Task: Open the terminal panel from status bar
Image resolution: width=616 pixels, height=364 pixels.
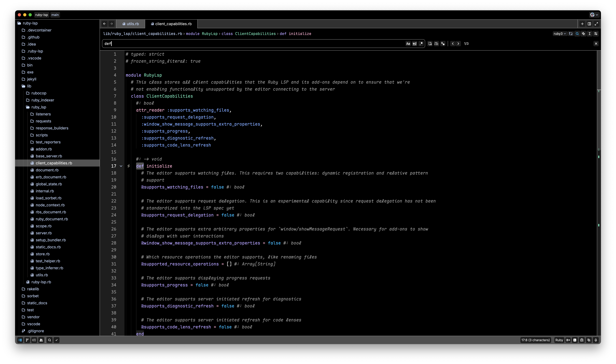Action: 575,340
